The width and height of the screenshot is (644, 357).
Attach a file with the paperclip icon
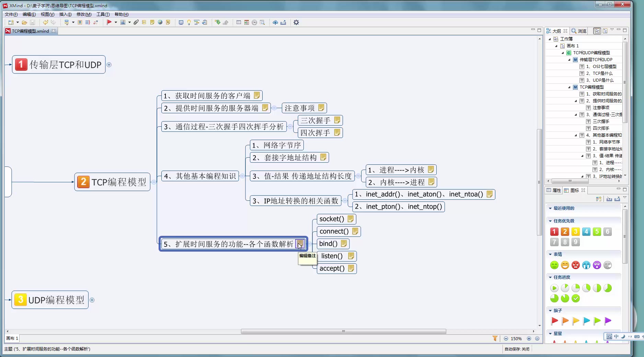136,22
